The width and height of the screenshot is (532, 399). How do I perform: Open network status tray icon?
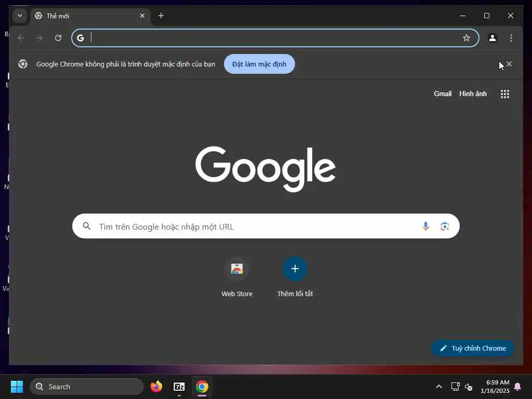point(455,387)
